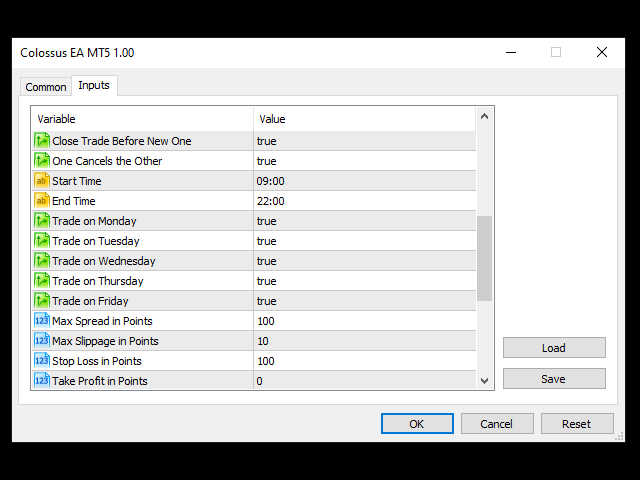Click the integer '123' icon beside Stop Loss in Points
This screenshot has height=480, width=640.
point(42,361)
